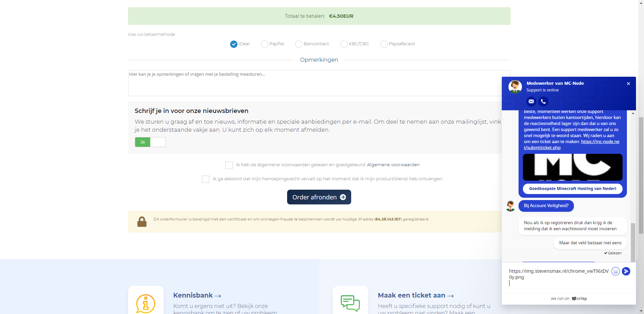644x314 pixels.
Task: Open the submitticket.php link in chat
Action: (572, 144)
